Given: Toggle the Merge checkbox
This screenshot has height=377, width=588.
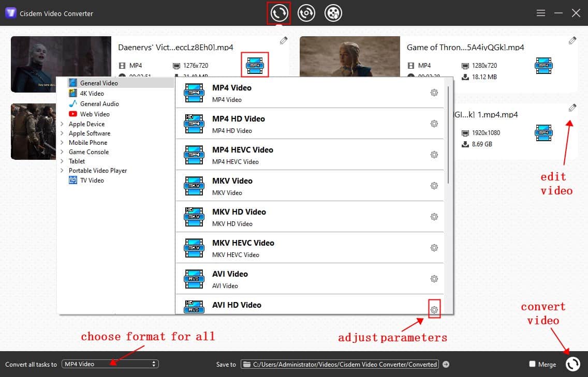Looking at the screenshot, I should (x=532, y=364).
